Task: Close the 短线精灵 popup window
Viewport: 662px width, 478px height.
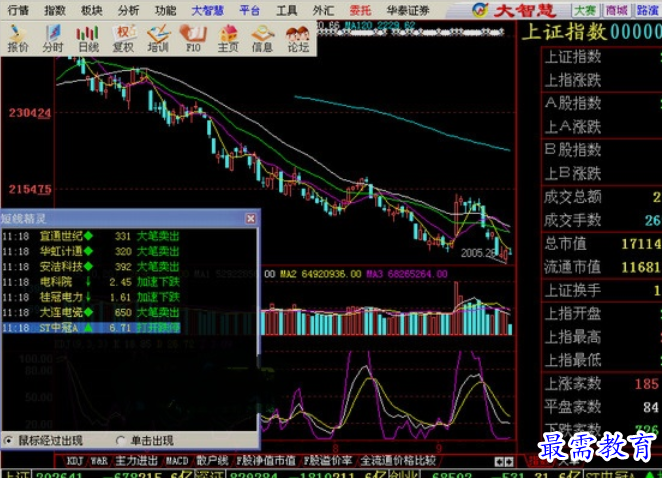Action: (251, 218)
